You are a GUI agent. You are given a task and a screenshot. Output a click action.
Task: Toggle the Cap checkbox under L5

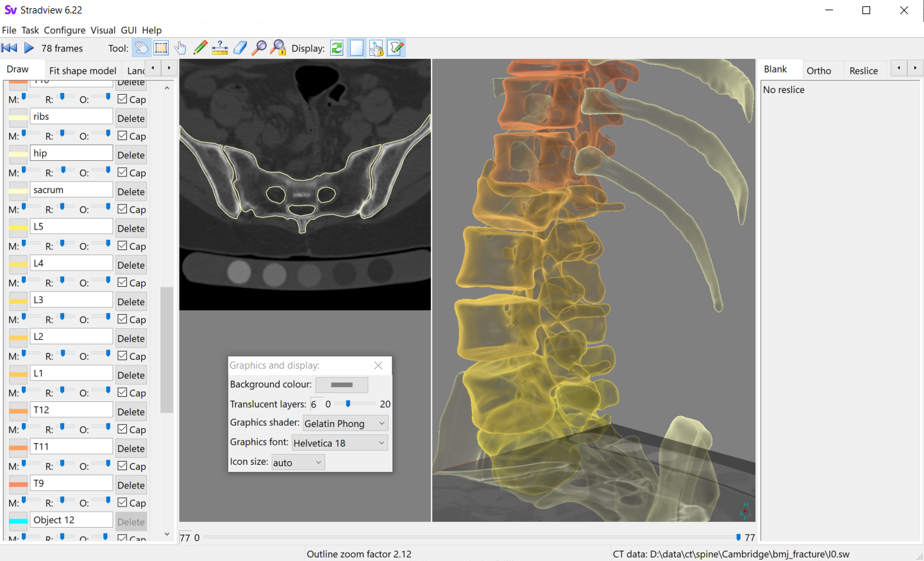pyautogui.click(x=122, y=246)
